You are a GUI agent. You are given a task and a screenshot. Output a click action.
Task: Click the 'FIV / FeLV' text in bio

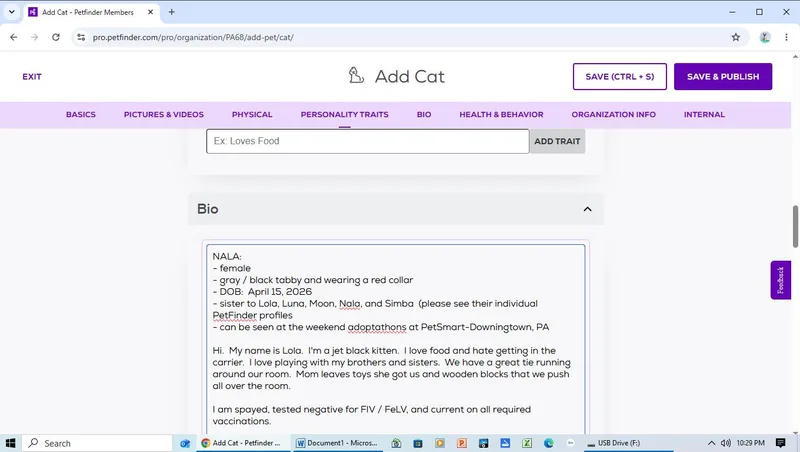pyautogui.click(x=382, y=410)
